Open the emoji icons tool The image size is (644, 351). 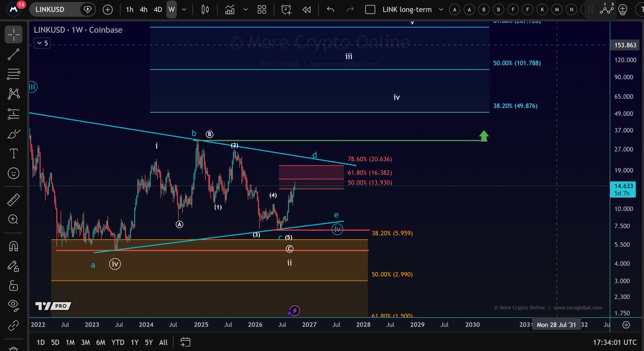point(13,173)
